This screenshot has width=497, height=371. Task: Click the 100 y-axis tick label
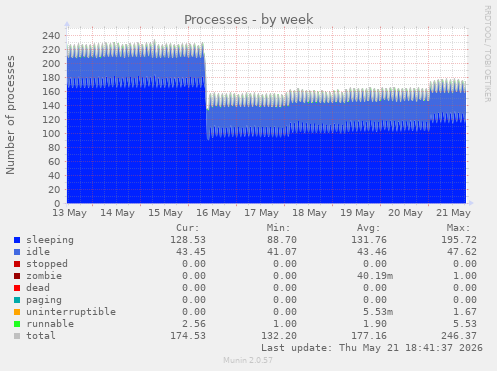(51, 134)
